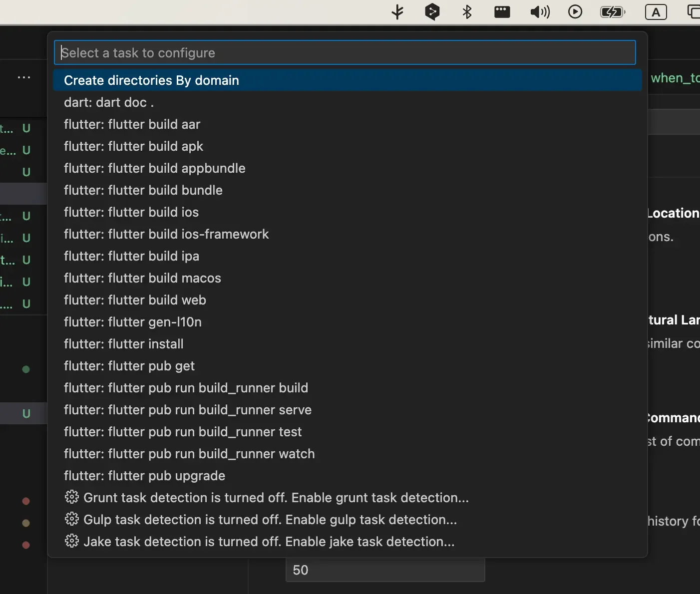Click the gear icon beside Grunt detection
This screenshot has height=594, width=700.
coord(72,497)
